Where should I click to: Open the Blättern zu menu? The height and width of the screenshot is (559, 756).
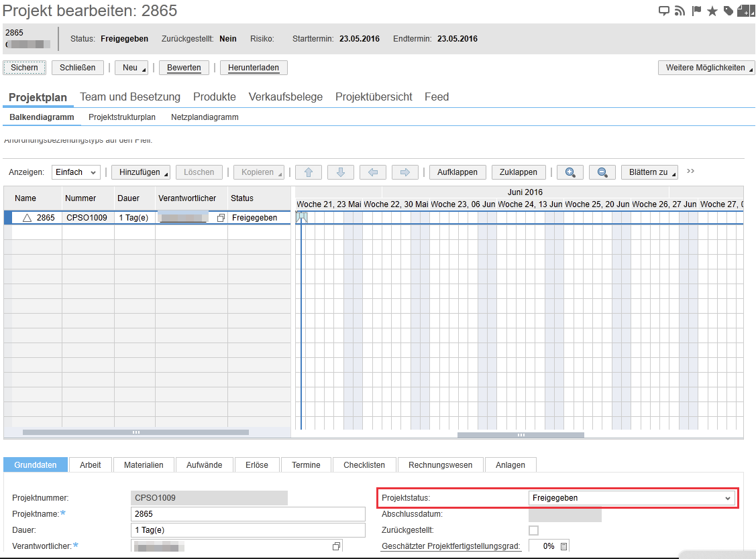click(x=649, y=172)
